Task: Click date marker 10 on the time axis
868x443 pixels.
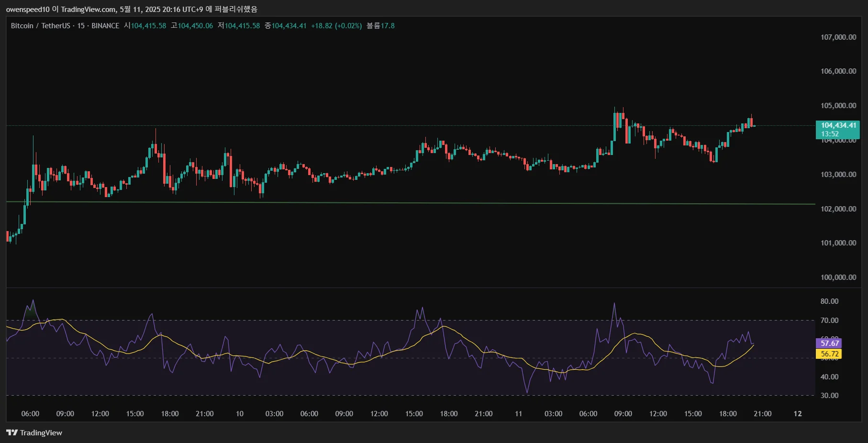Action: tap(239, 414)
